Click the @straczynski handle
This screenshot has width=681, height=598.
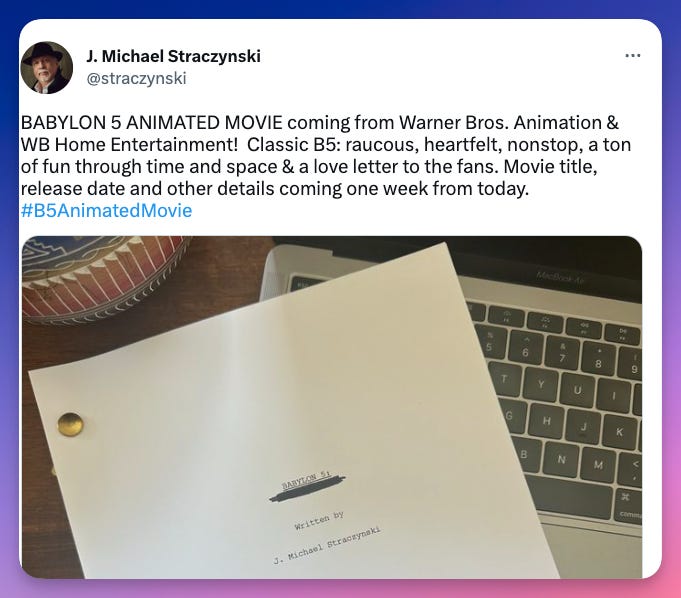tap(136, 79)
